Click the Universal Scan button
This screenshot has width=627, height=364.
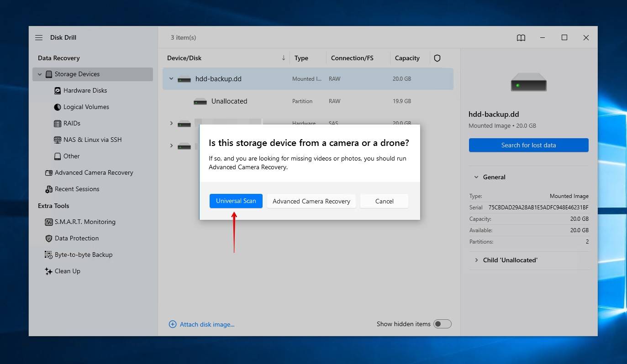(x=236, y=201)
